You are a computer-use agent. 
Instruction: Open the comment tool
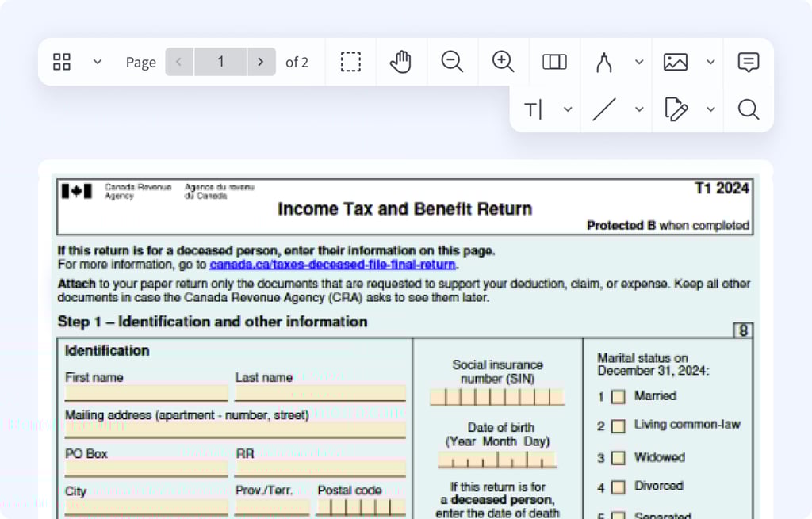tap(748, 62)
